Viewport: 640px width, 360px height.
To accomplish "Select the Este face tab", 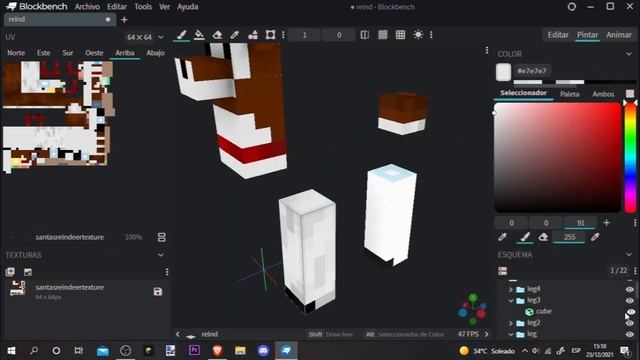I will (x=44, y=53).
